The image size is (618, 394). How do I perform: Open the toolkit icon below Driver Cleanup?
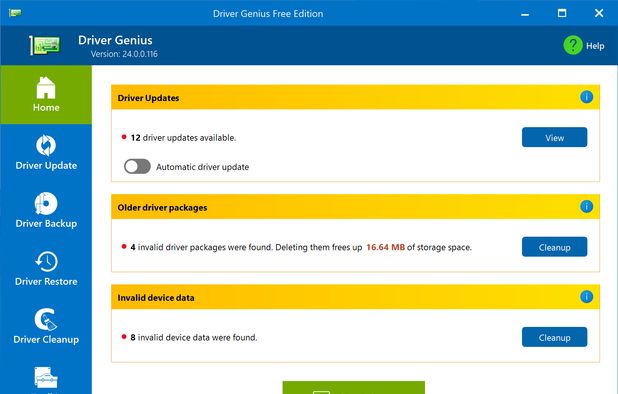click(46, 378)
